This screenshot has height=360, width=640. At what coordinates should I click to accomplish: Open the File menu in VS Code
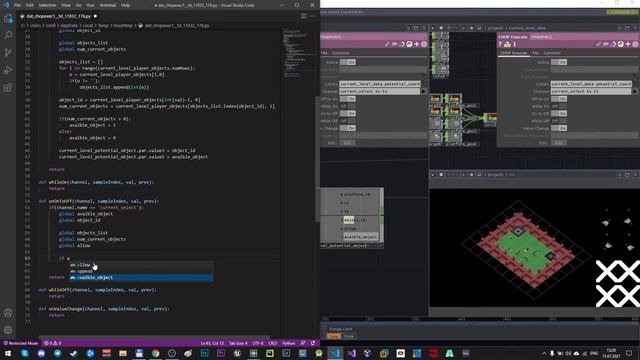tap(18, 5)
